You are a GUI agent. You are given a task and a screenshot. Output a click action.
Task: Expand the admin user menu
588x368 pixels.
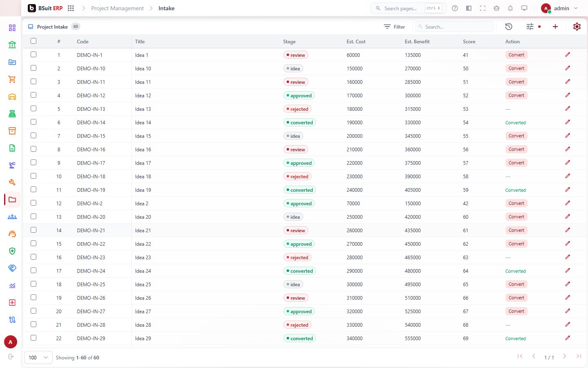coord(559,8)
